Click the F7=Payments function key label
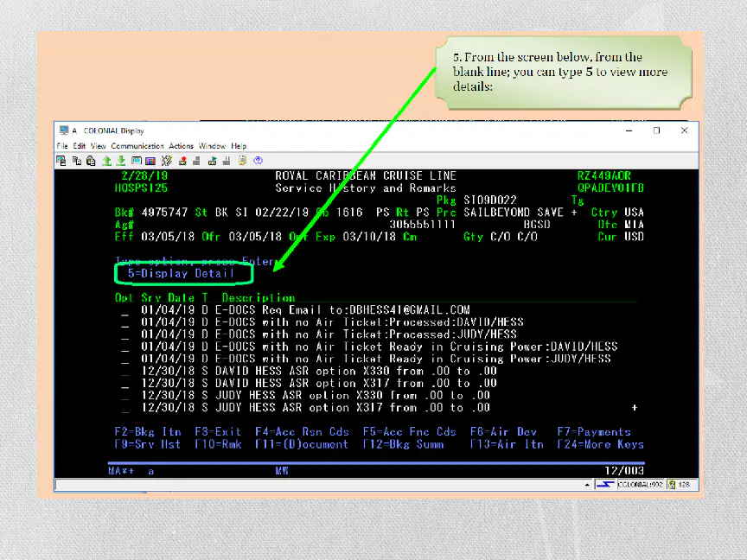Viewport: 747px width, 560px height. (594, 432)
